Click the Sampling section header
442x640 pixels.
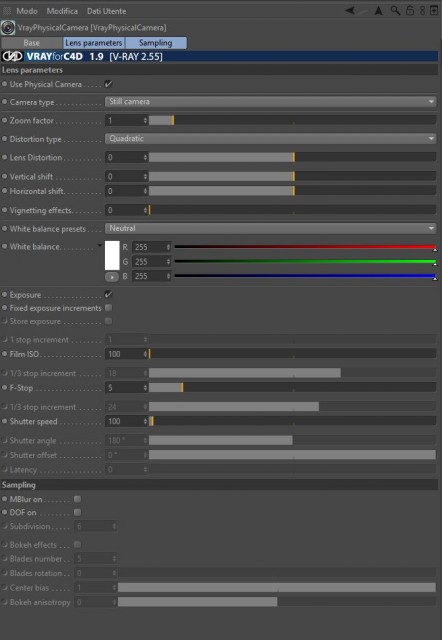(220, 485)
